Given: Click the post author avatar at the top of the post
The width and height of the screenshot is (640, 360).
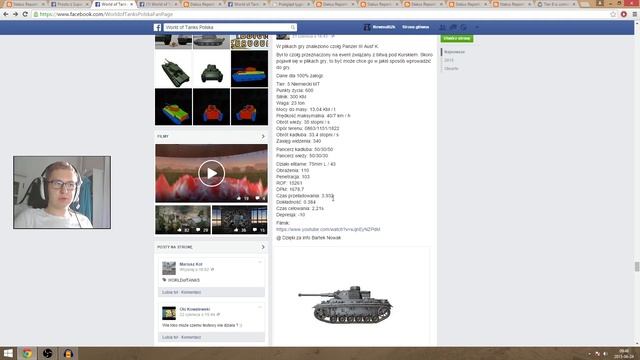Looking at the screenshot, I should pyautogui.click(x=283, y=37).
